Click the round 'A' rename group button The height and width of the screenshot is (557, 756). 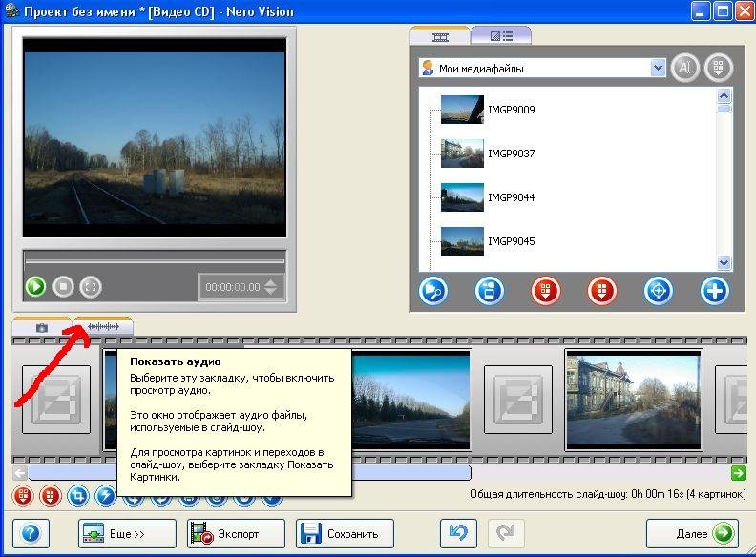coord(684,68)
